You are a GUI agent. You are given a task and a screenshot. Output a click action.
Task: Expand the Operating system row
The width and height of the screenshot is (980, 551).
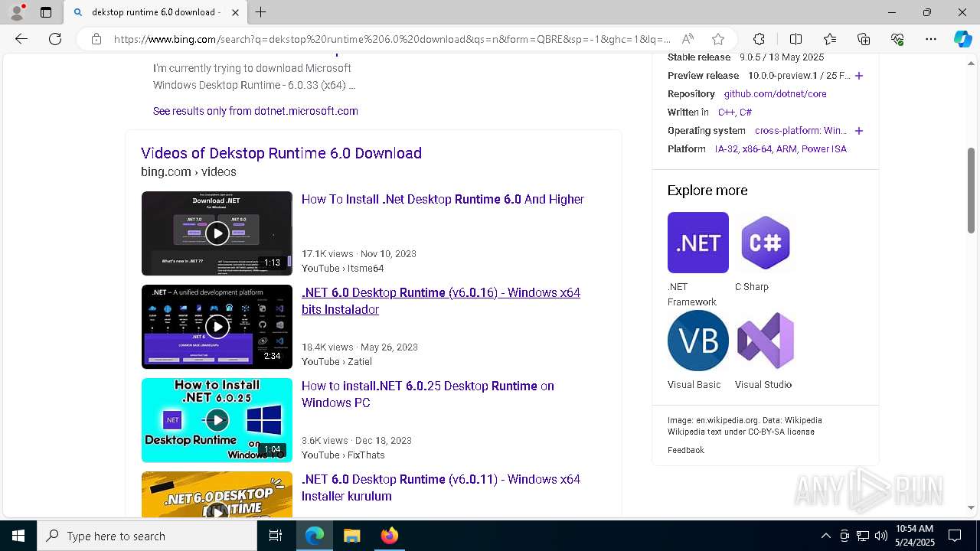point(859,131)
